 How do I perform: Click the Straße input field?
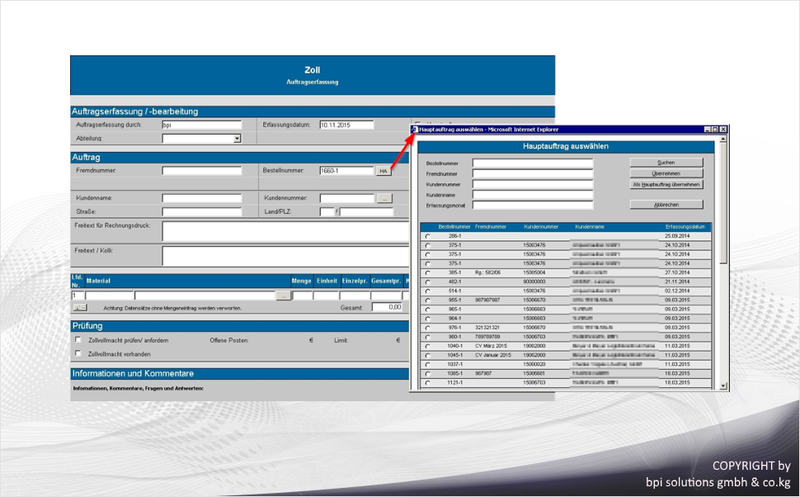[x=202, y=211]
